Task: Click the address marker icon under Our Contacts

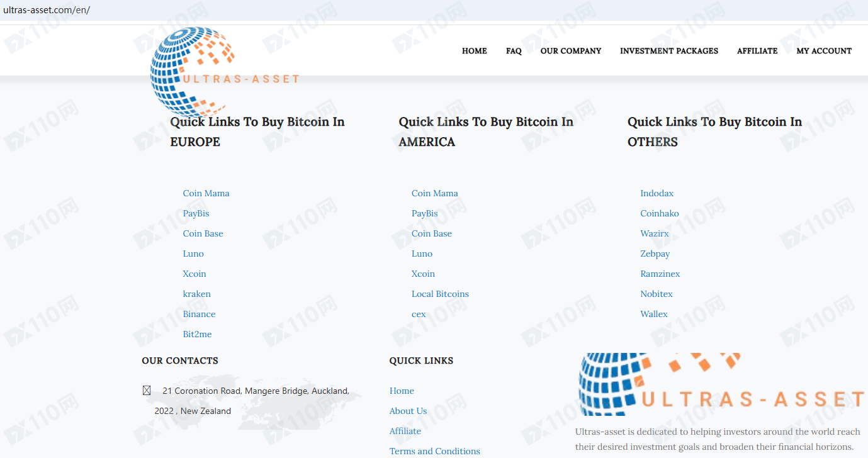Action: tap(147, 391)
